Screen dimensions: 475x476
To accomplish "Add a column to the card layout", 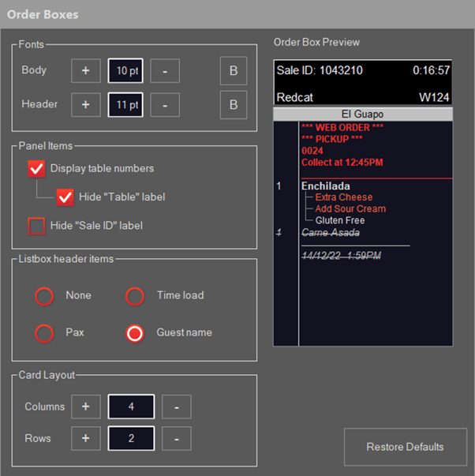I will click(86, 407).
